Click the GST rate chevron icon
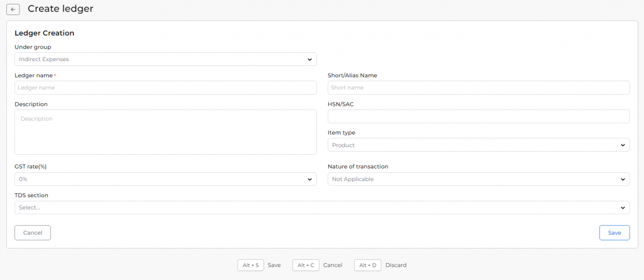 (309, 180)
